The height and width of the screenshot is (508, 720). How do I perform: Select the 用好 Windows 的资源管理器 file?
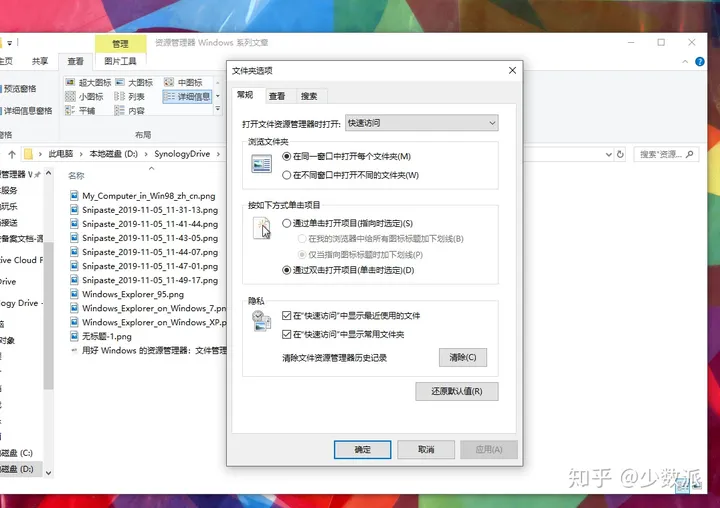pos(148,350)
